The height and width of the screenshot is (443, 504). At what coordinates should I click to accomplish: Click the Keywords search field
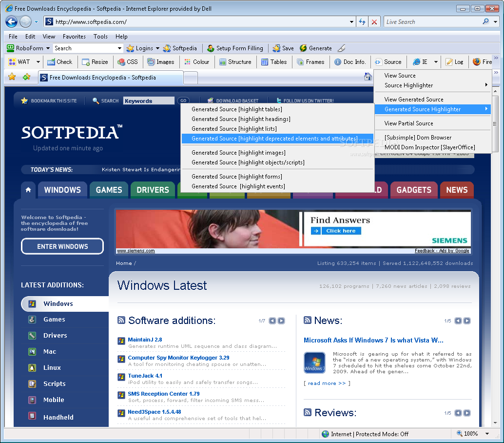(149, 101)
